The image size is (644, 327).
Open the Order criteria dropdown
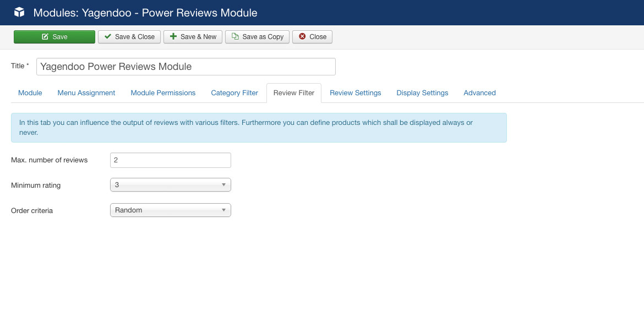point(171,210)
